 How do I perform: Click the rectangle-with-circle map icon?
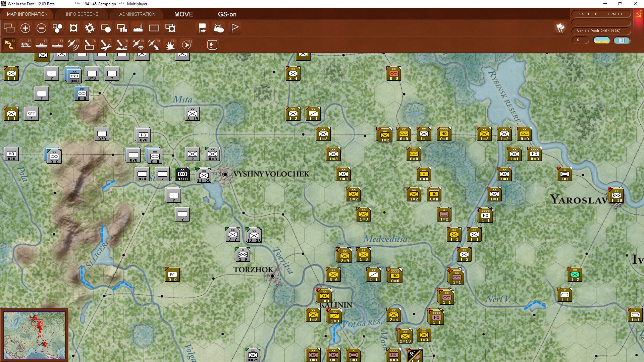click(x=106, y=28)
